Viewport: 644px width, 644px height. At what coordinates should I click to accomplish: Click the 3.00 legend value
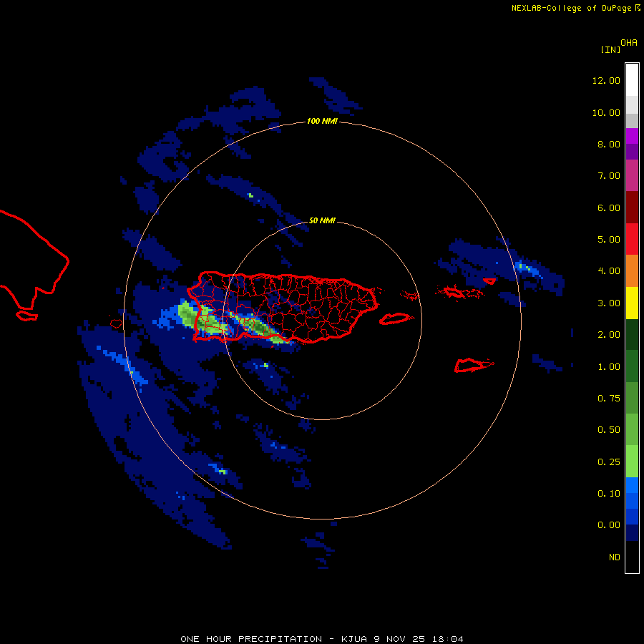(x=609, y=303)
